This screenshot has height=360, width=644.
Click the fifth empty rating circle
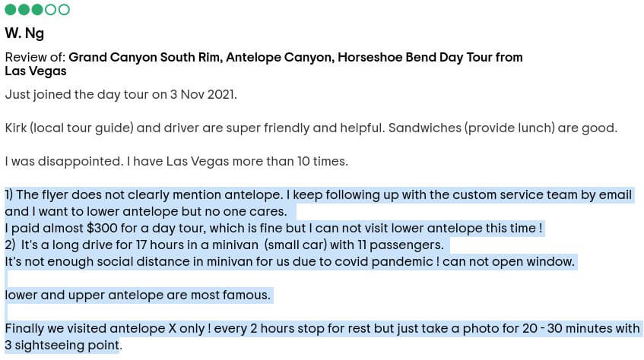(x=64, y=10)
